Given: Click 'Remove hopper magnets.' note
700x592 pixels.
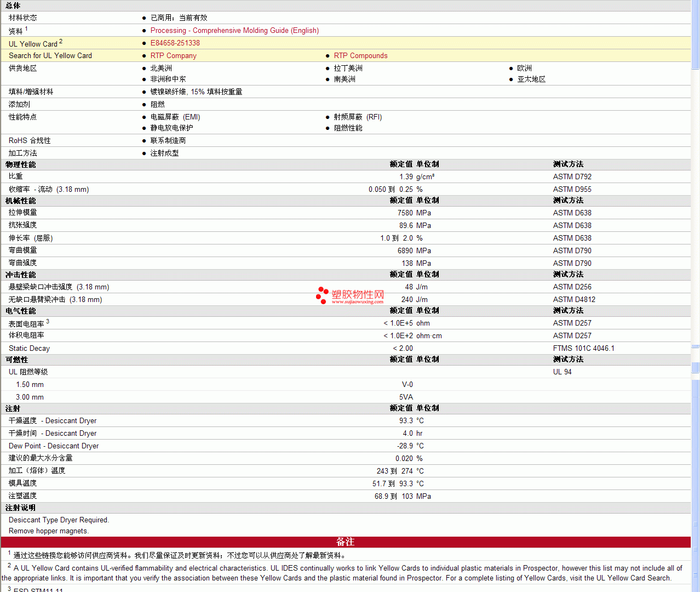Looking at the screenshot, I should click(x=49, y=531).
